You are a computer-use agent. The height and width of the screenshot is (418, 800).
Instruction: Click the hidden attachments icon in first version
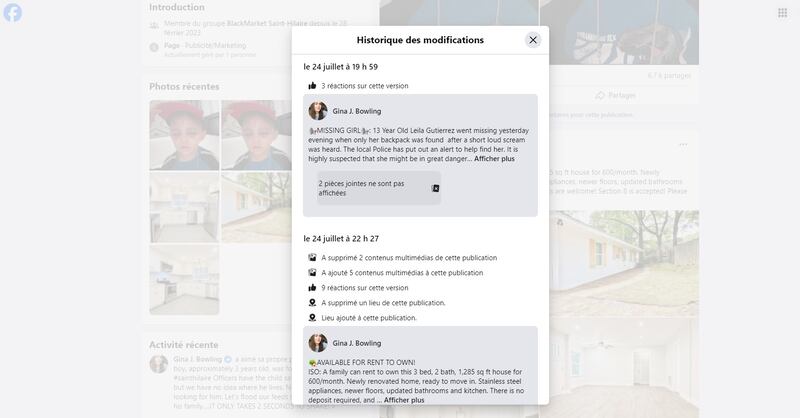[x=435, y=188]
